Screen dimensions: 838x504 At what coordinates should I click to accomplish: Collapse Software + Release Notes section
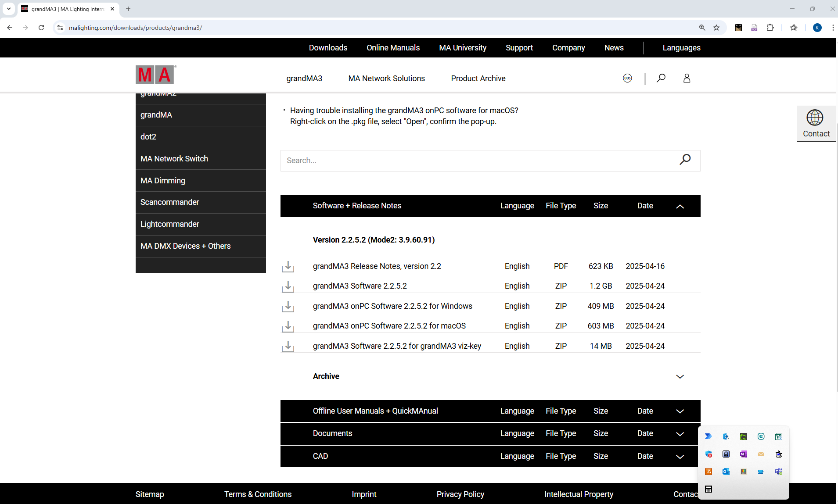coord(680,206)
